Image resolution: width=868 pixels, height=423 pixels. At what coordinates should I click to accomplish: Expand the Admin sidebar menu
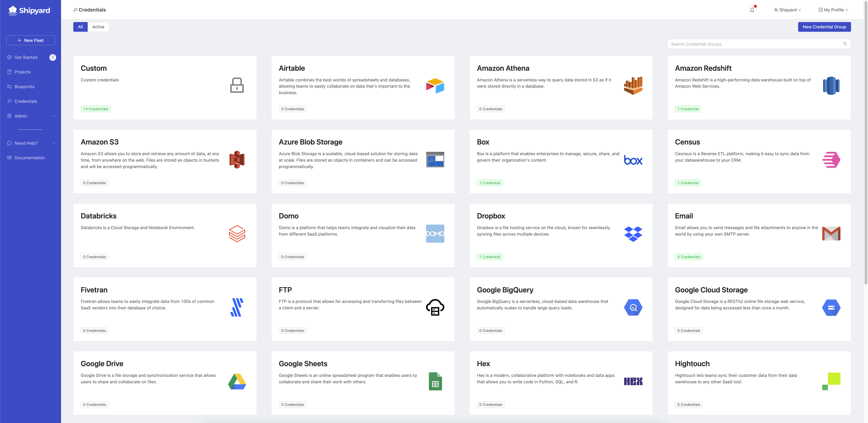tap(30, 116)
